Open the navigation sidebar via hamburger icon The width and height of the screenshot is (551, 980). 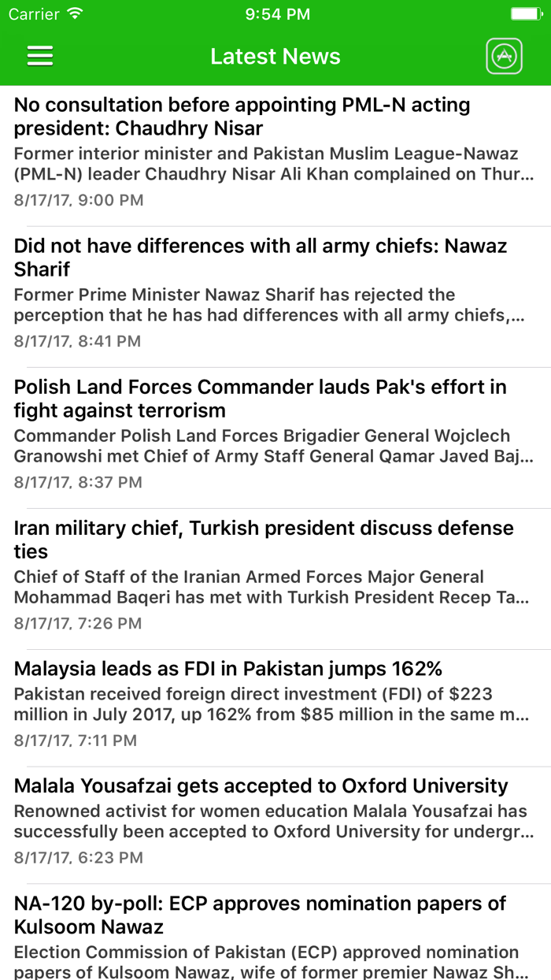[39, 56]
